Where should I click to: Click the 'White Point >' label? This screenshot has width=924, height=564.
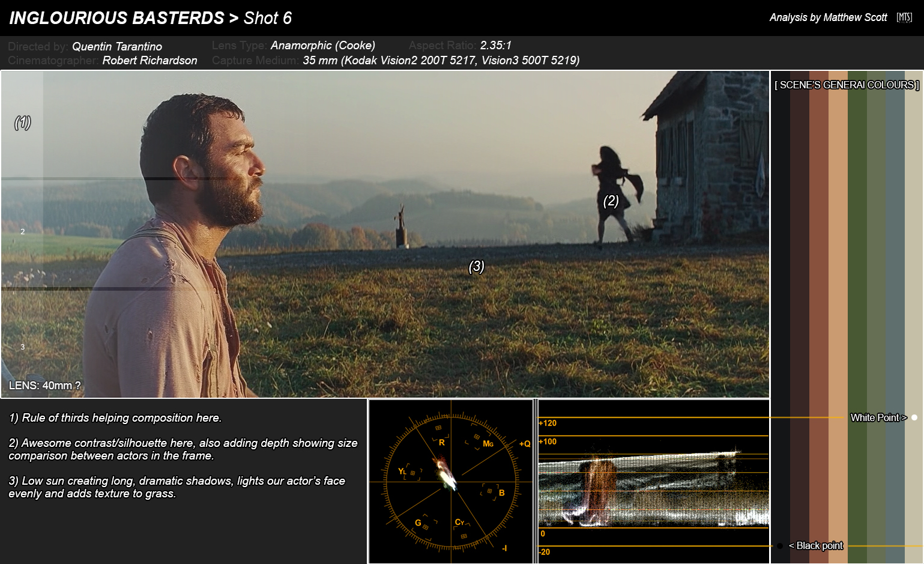(x=878, y=417)
